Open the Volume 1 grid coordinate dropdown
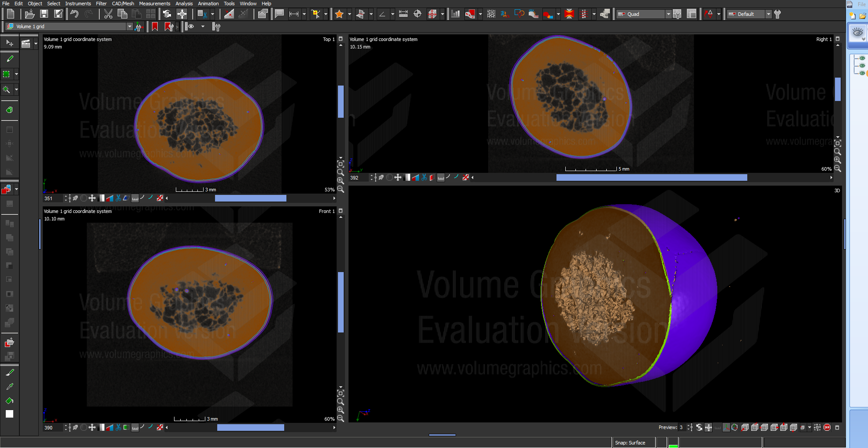 [x=130, y=26]
